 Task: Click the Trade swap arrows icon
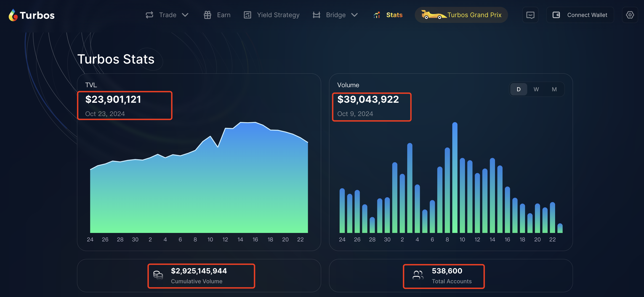click(149, 15)
